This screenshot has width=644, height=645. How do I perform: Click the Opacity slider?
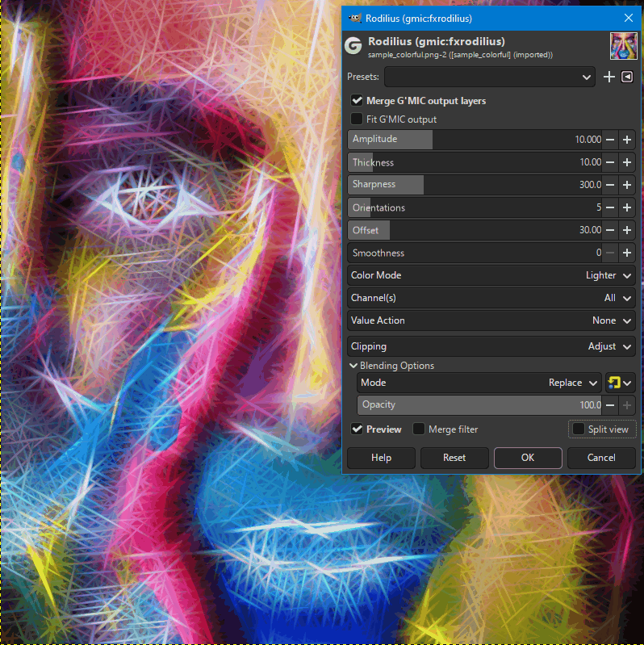click(479, 405)
